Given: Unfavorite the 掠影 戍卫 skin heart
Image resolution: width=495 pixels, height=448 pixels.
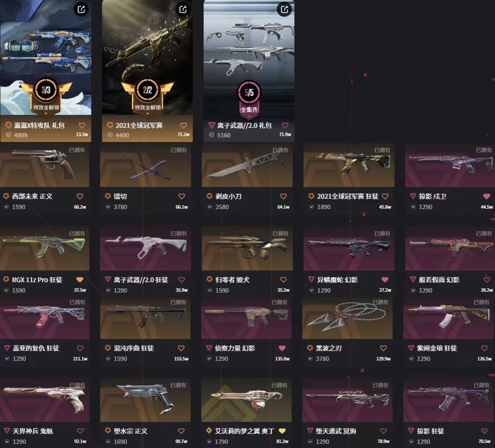Looking at the screenshot, I should click(x=486, y=196).
